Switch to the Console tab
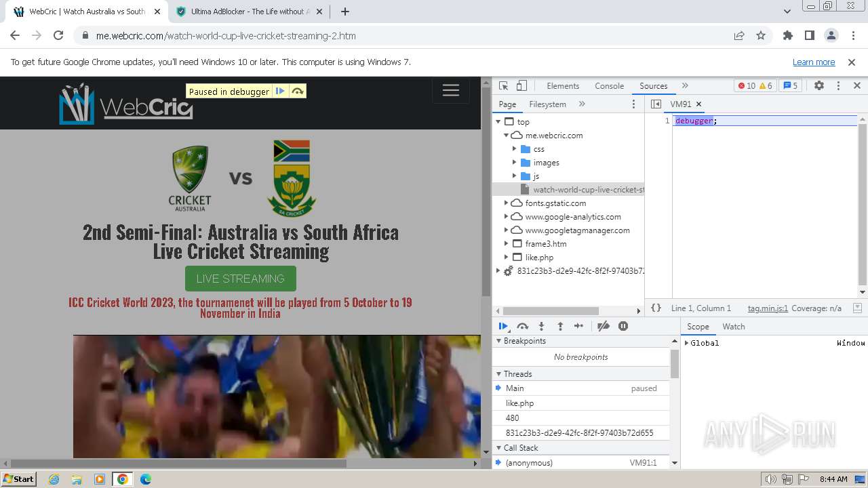868x488 pixels. point(609,86)
